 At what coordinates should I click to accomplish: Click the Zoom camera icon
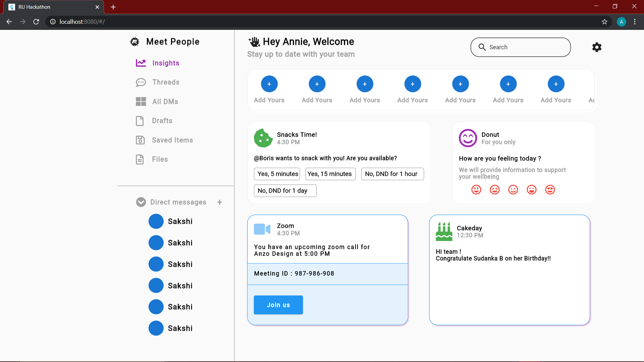tap(262, 229)
